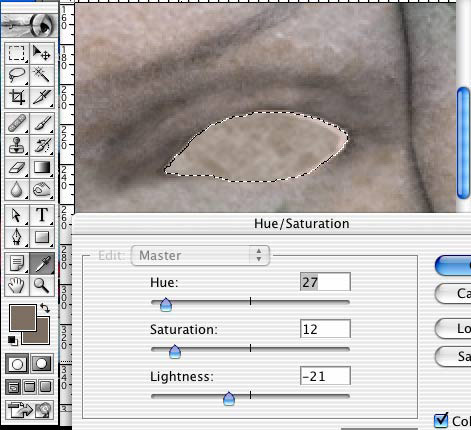Click the Hue/Saturation dialog title bar
471x430 pixels.
point(271,224)
